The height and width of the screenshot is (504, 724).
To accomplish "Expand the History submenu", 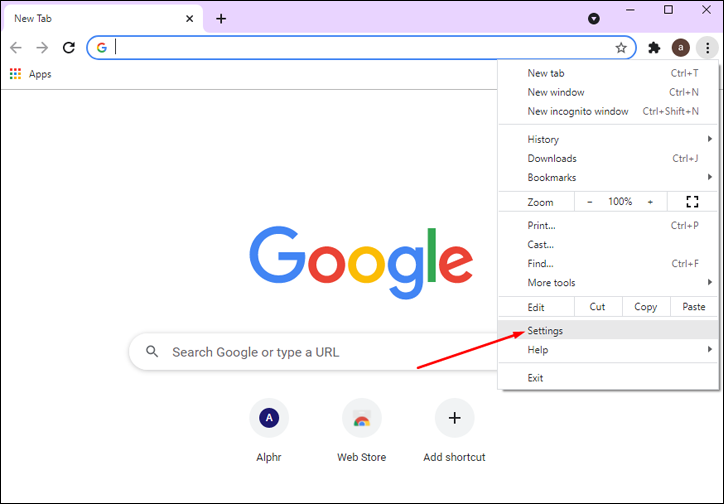I will point(609,139).
